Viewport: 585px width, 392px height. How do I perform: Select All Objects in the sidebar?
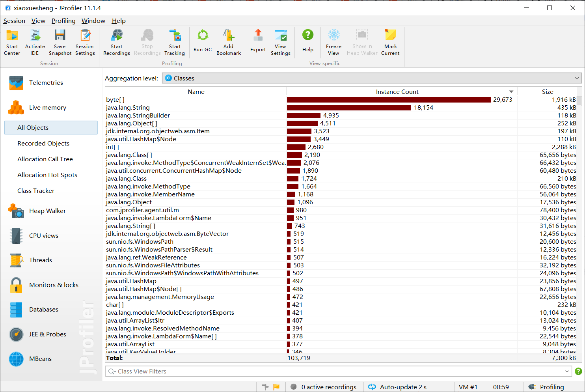click(51, 128)
